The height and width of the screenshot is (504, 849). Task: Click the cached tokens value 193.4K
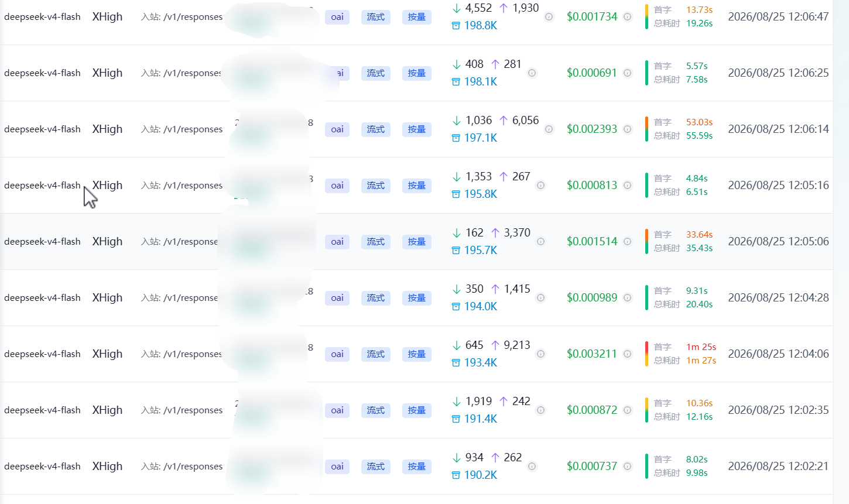481,363
